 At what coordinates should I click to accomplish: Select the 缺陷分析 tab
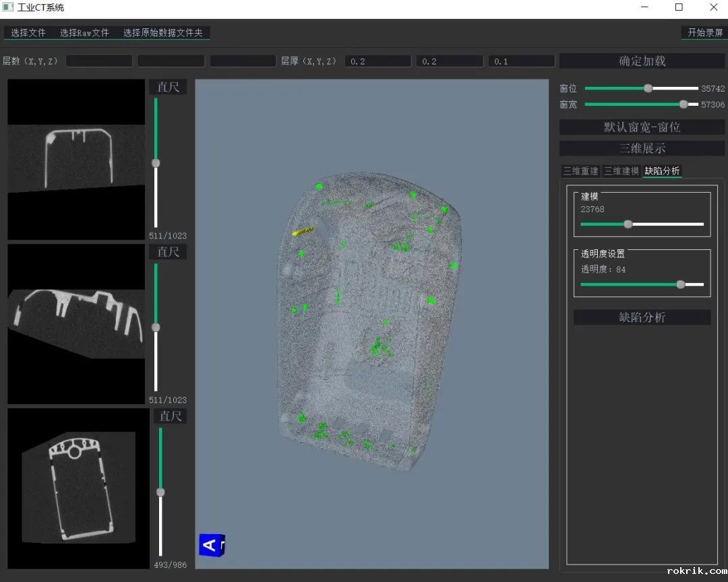pos(662,171)
